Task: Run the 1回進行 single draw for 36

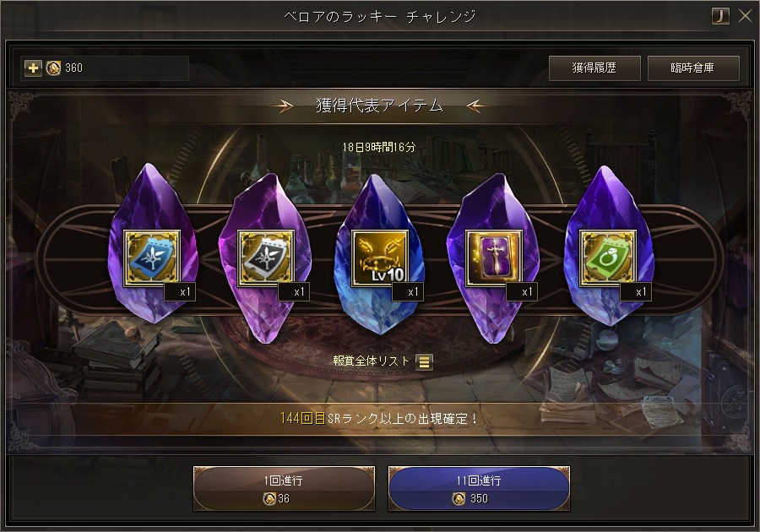Action: point(284,488)
